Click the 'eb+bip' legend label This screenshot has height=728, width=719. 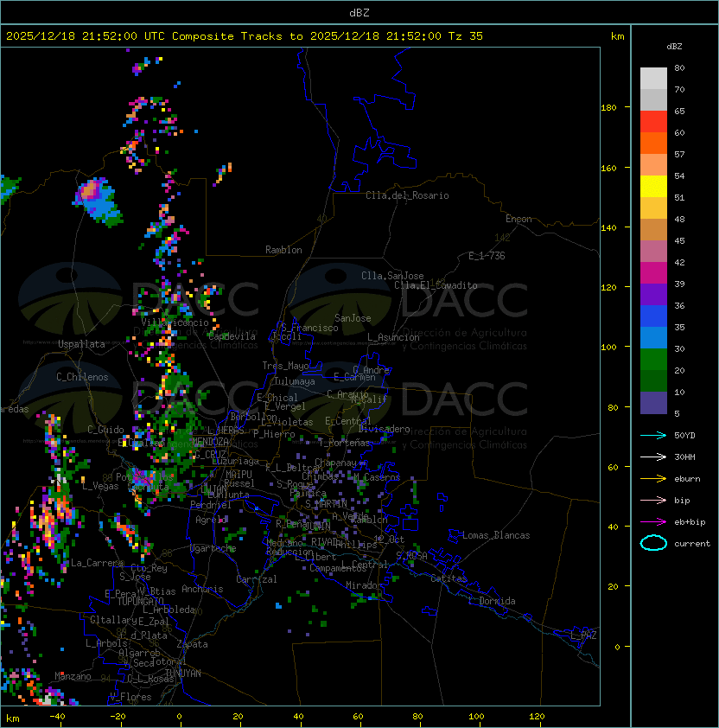coord(690,522)
